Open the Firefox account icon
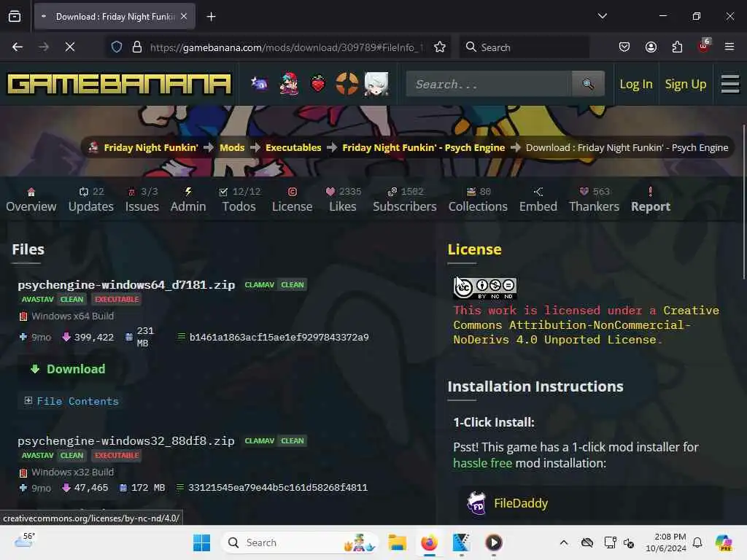Image resolution: width=747 pixels, height=560 pixels. pos(651,47)
